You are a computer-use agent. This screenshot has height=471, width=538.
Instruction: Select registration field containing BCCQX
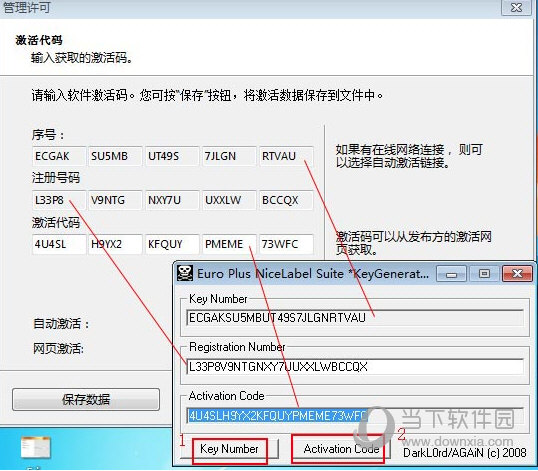286,200
